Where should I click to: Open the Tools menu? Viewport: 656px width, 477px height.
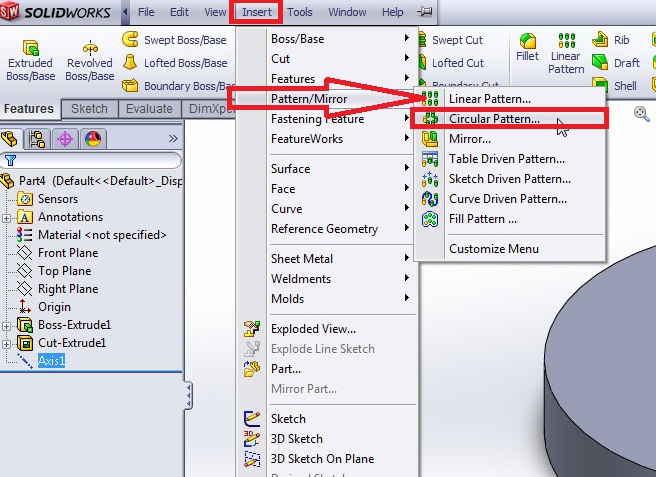[300, 12]
